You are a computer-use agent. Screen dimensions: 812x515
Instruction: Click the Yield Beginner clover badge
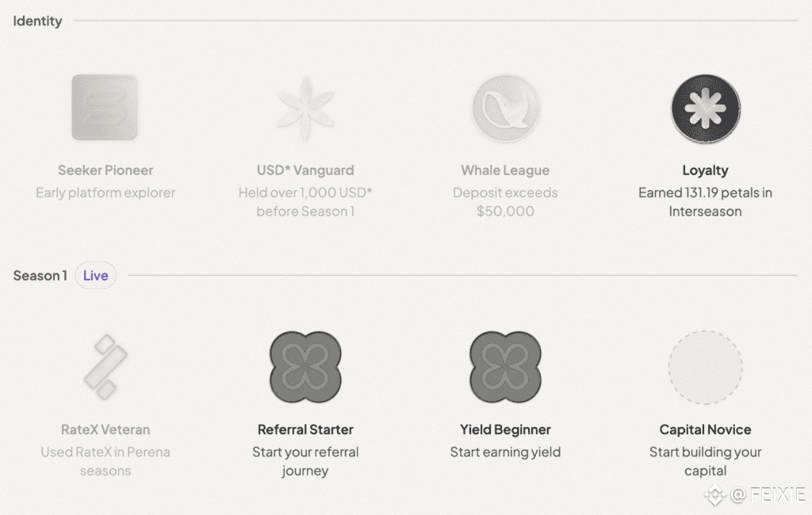(505, 367)
